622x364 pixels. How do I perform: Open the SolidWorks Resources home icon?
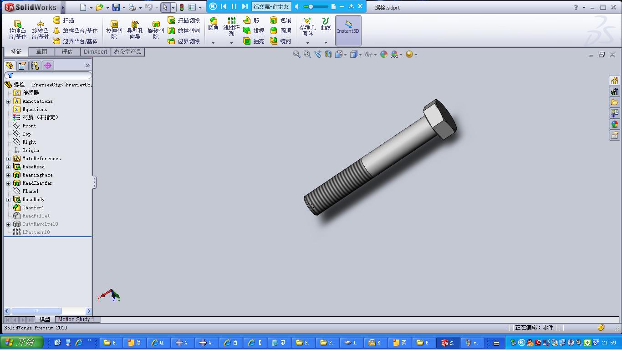click(615, 81)
